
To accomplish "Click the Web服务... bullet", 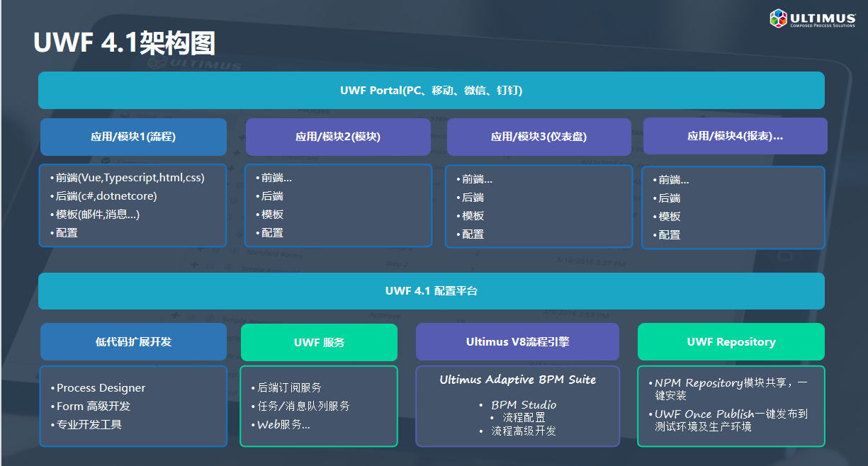I will [281, 425].
